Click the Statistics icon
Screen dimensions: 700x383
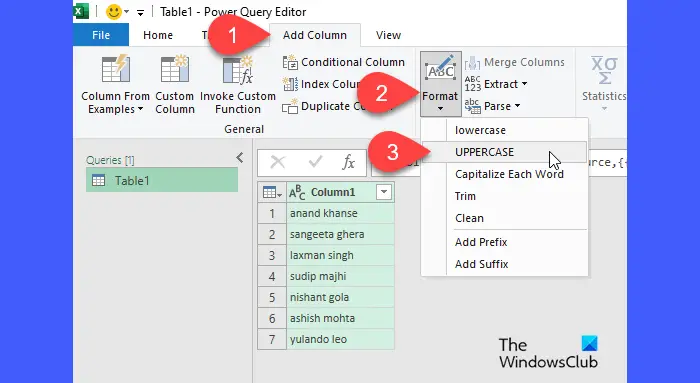(604, 70)
